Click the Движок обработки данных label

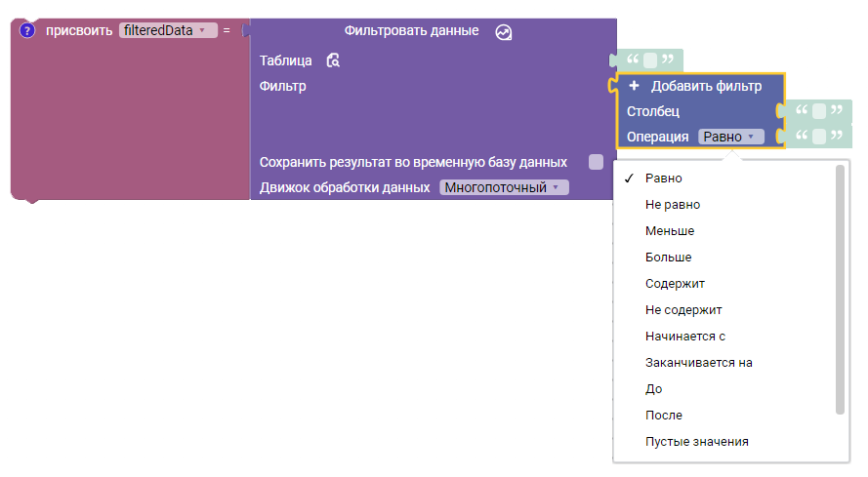[345, 187]
